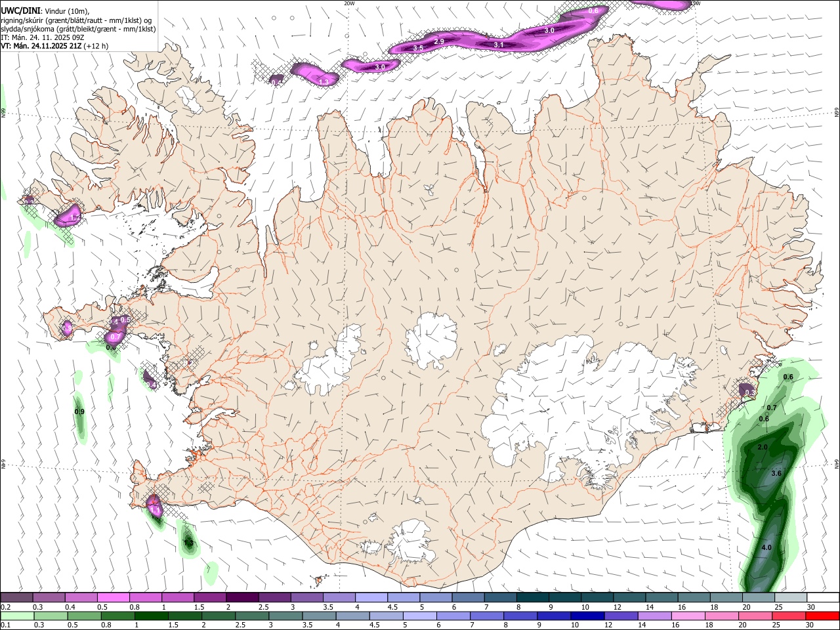840x630 pixels.
Task: Click the 20W longitude label at the top edge
Action: tap(350, 3)
